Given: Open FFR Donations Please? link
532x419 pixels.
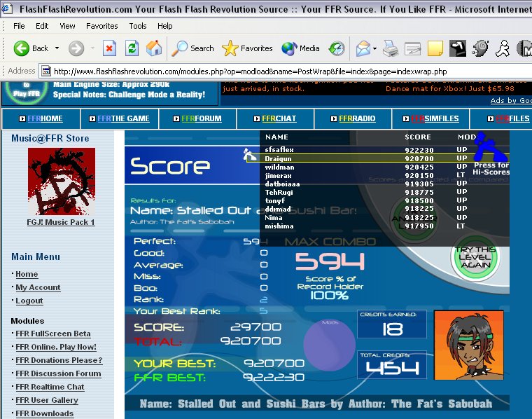Looking at the screenshot, I should [x=59, y=360].
